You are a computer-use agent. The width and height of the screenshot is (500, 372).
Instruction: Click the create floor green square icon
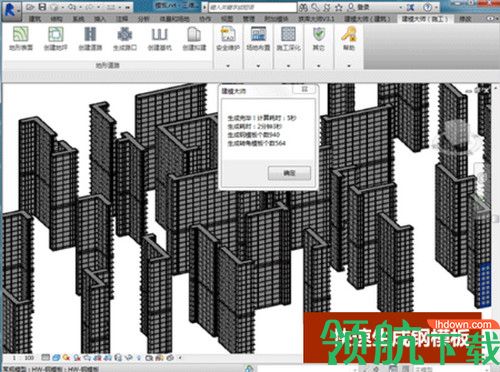[x=56, y=34]
